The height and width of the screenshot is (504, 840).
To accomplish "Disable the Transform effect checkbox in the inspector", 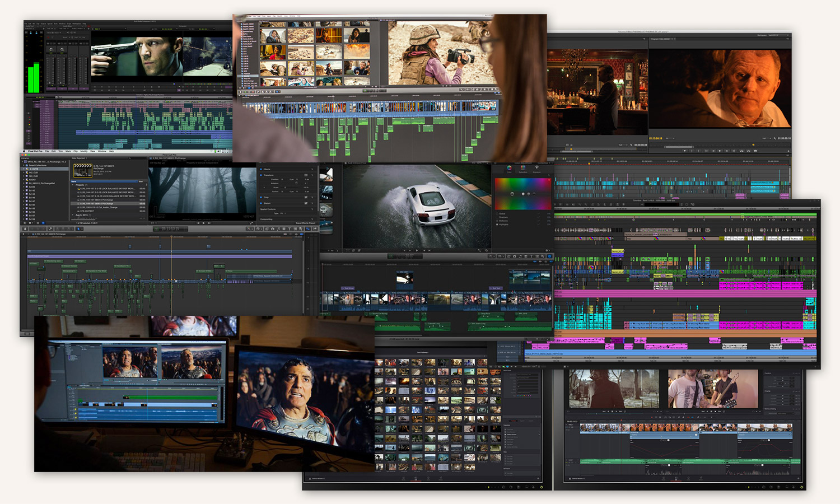I will coord(261,175).
